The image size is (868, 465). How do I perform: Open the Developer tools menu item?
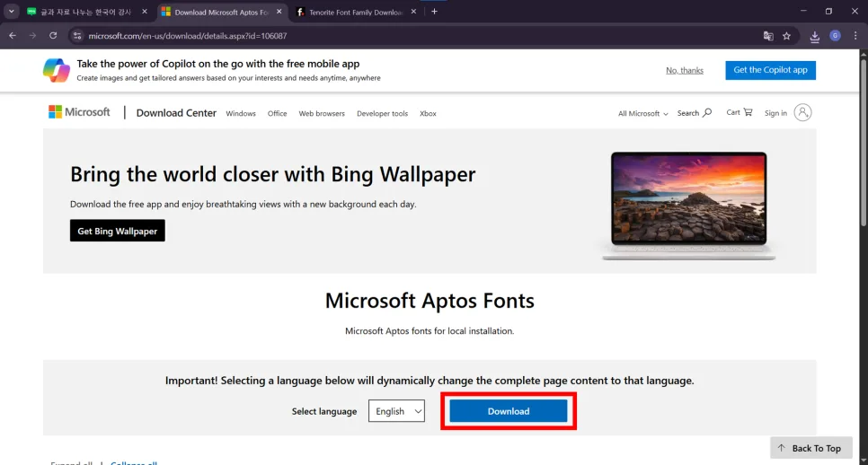tap(382, 113)
